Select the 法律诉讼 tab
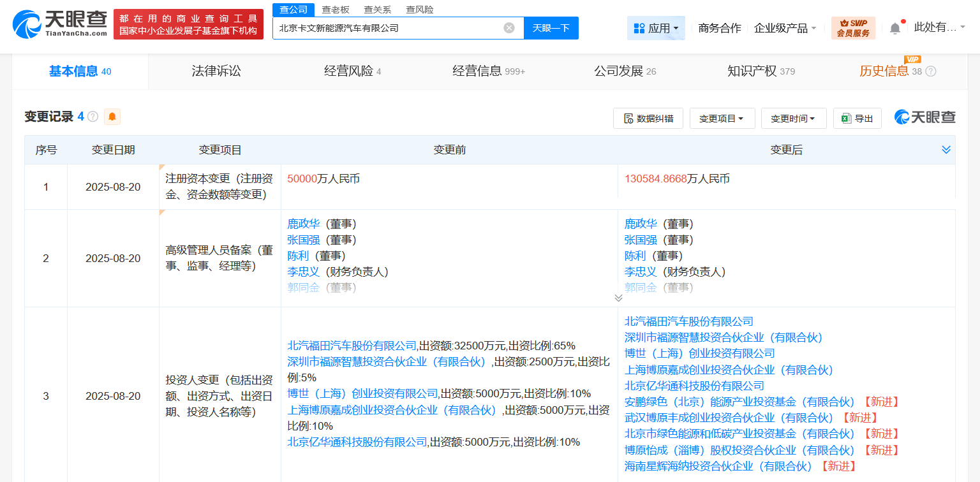The width and height of the screenshot is (980, 482). point(216,71)
